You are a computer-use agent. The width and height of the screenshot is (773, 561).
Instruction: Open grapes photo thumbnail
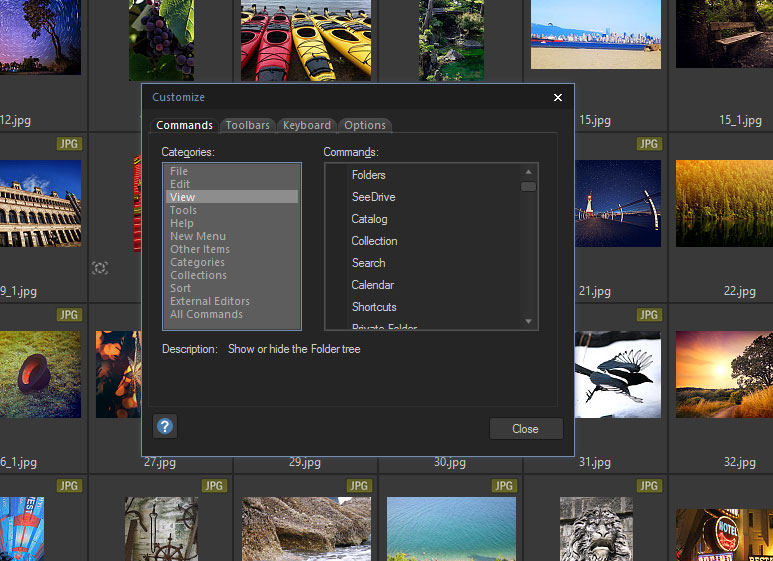[161, 40]
